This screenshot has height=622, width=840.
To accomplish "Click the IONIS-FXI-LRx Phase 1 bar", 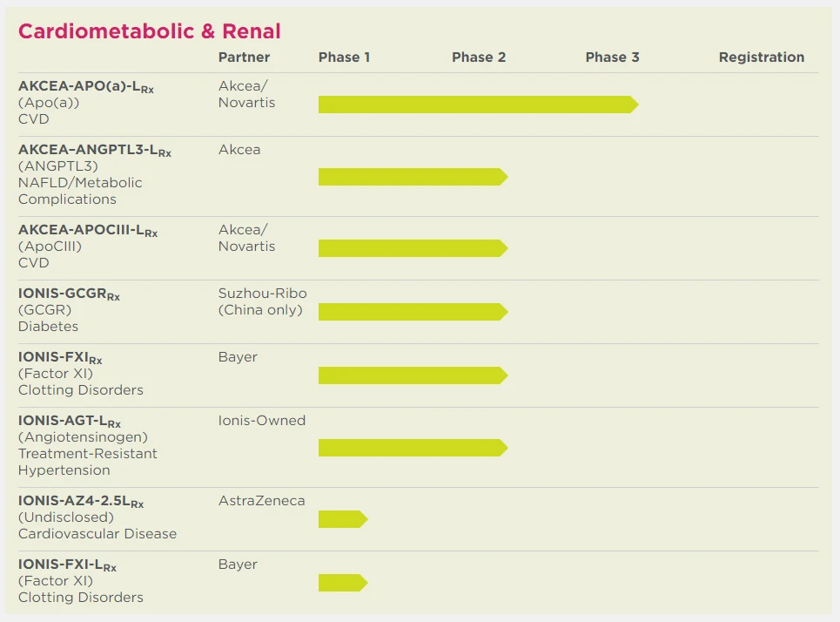I will 343,583.
